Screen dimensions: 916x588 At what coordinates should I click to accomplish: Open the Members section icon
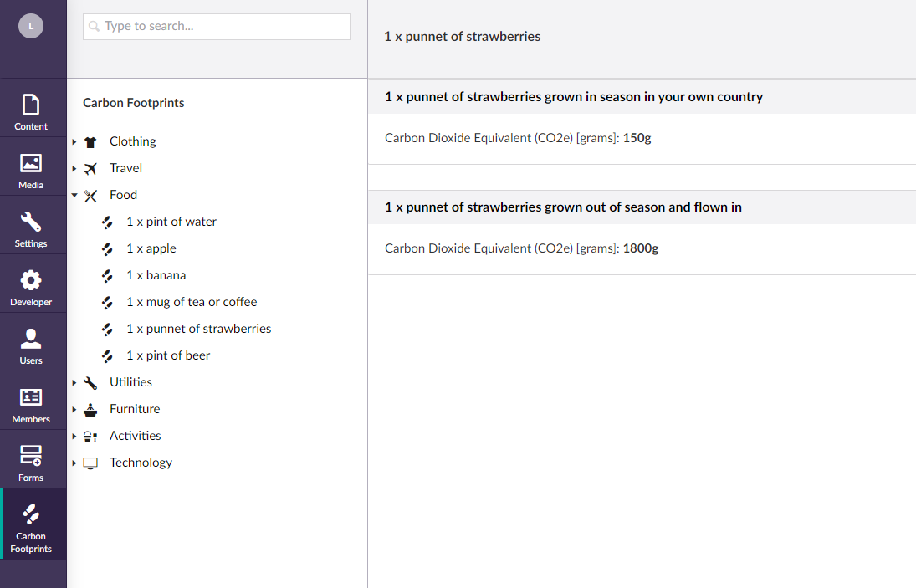tap(31, 397)
